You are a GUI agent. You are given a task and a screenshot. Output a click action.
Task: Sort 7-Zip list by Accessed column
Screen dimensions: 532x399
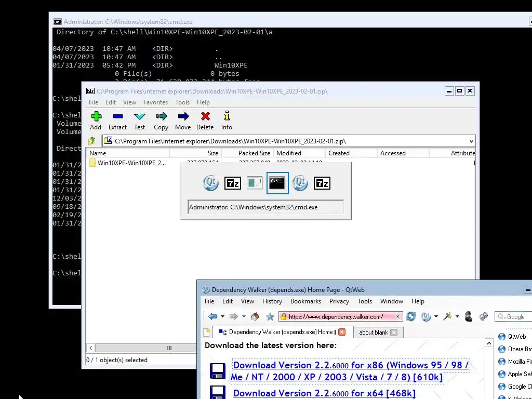(403, 153)
